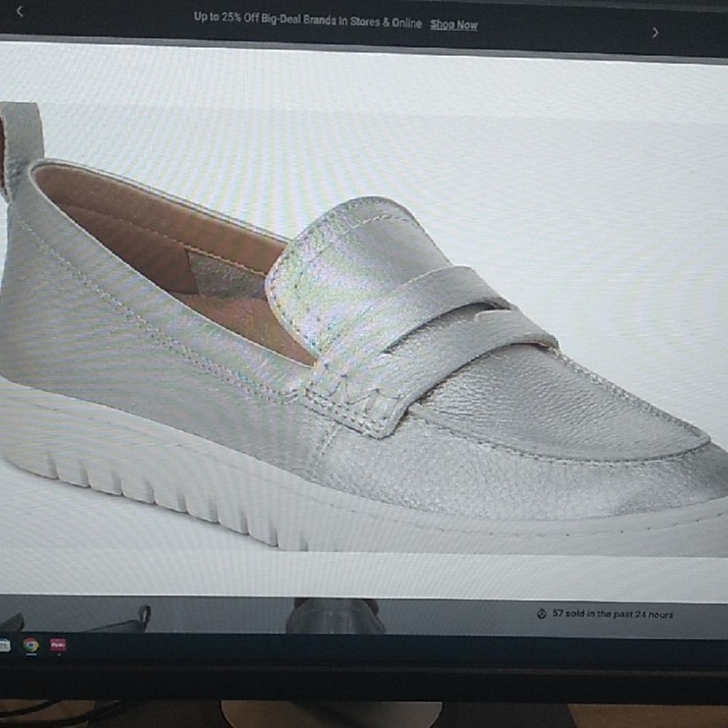Viewport: 728px width, 728px height.
Task: Launch the pink pinned app on the taskbar
Action: pos(58,644)
